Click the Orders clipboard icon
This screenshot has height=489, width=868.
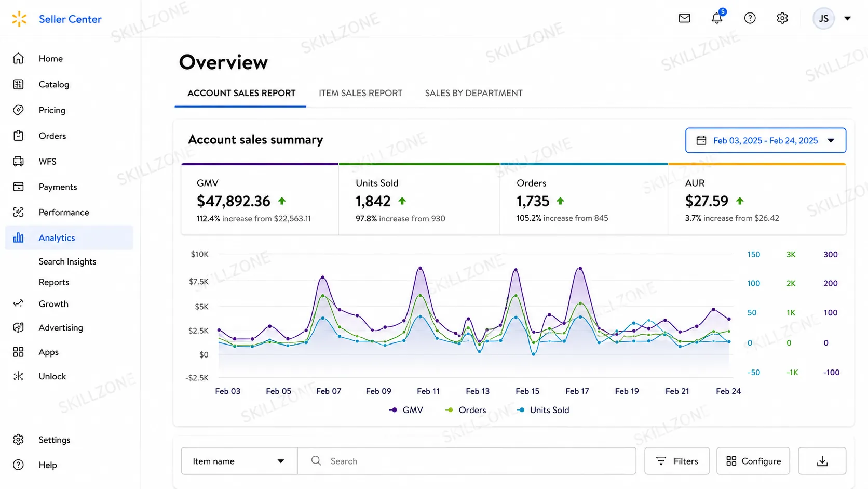pyautogui.click(x=18, y=136)
